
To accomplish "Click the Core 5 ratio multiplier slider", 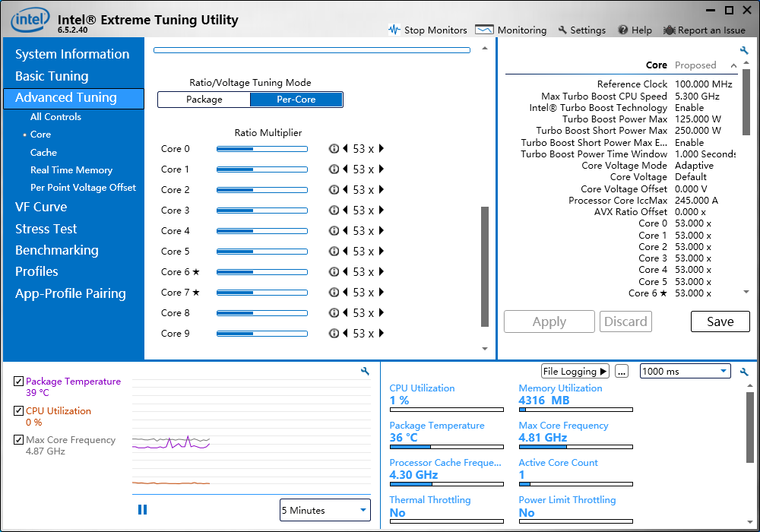I will pos(261,252).
